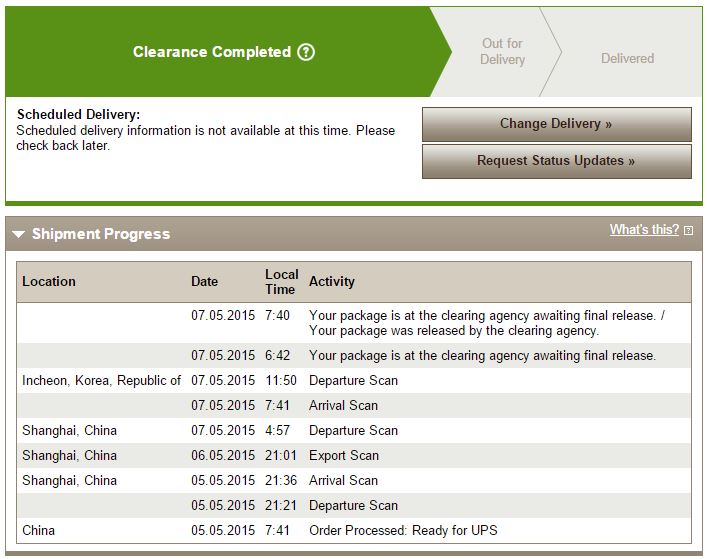Click the Clearance Completed help question icon
This screenshot has height=559, width=707.
click(306, 52)
